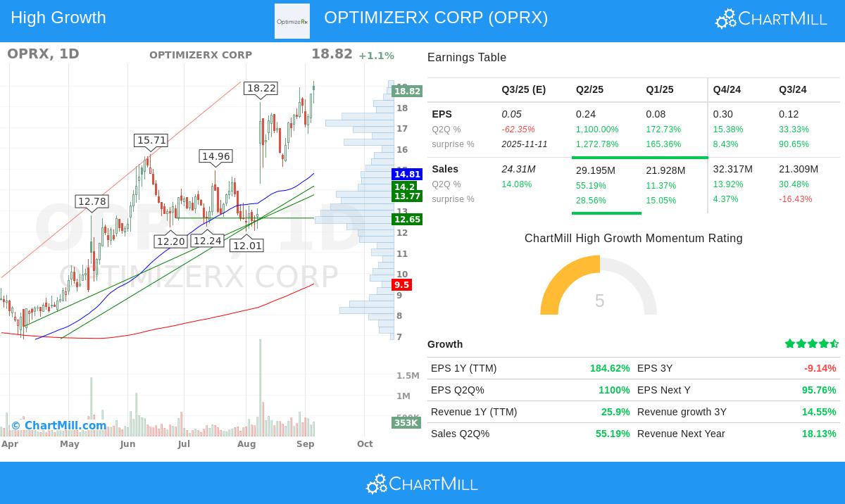The height and width of the screenshot is (504, 845).
Task: Click the 15.71 price annotation label
Action: 151,140
